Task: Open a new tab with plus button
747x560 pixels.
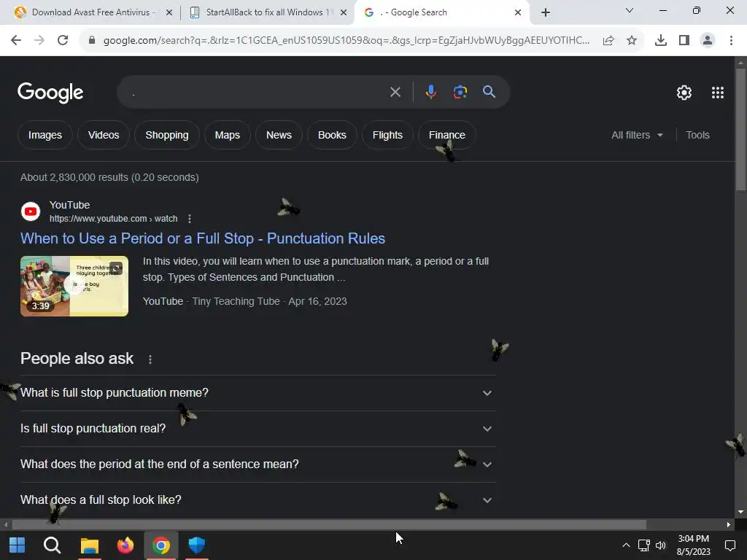Action: (546, 12)
